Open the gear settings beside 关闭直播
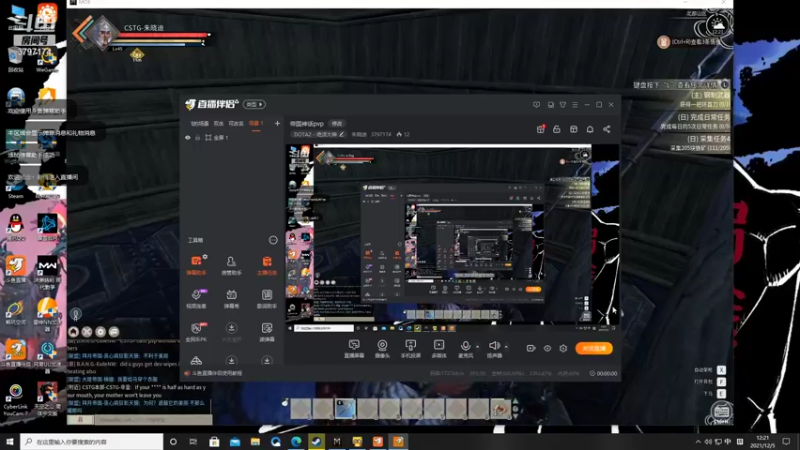Image resolution: width=800 pixels, height=450 pixels. pos(563,348)
